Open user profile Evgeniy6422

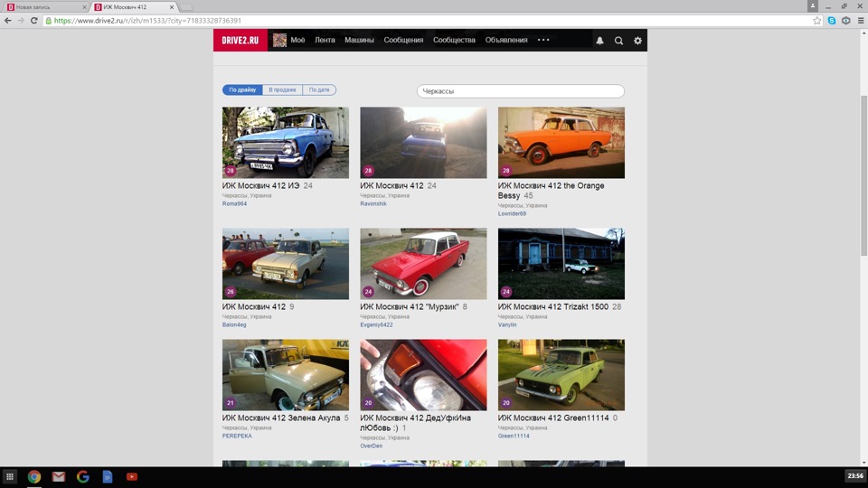(x=376, y=324)
